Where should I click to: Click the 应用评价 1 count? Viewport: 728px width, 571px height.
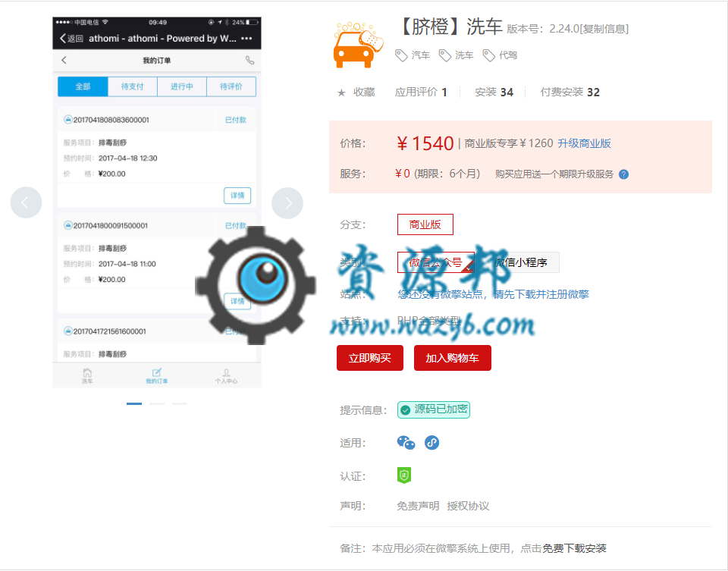coord(421,93)
